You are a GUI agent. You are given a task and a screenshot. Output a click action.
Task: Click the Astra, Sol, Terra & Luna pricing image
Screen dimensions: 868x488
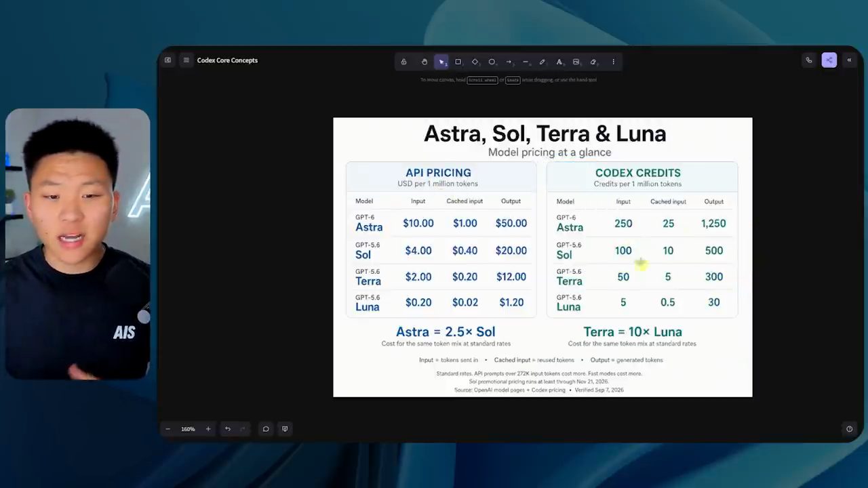[x=542, y=257]
